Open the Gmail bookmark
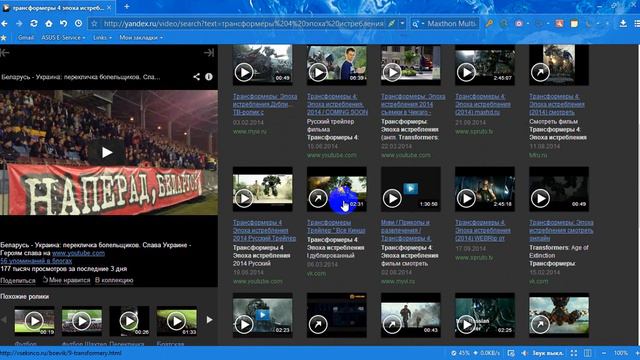The width and height of the screenshot is (640, 360). [x=26, y=38]
